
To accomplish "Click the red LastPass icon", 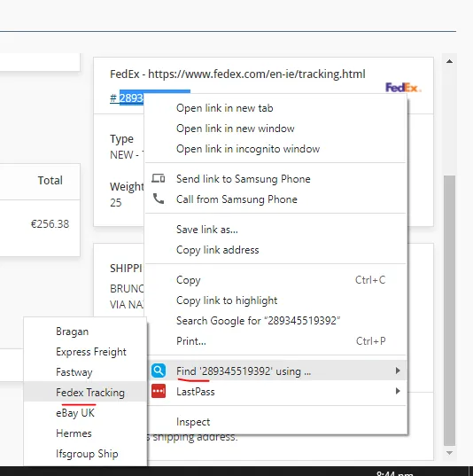I will click(x=159, y=391).
